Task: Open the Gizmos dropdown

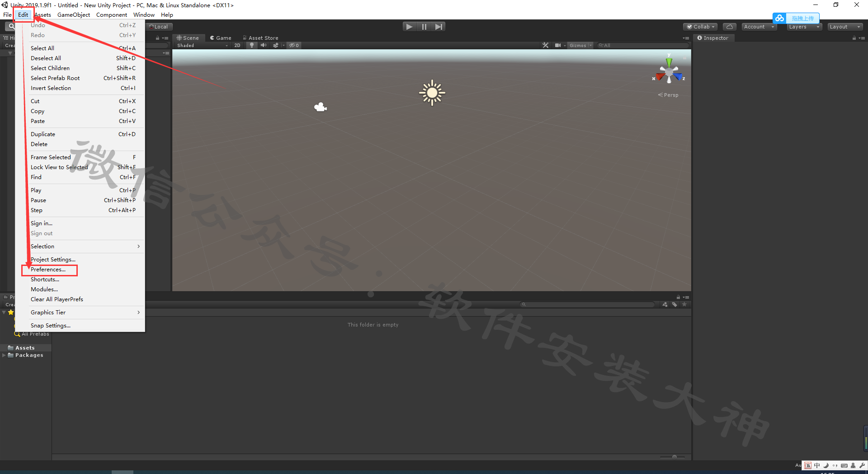Action: point(580,45)
